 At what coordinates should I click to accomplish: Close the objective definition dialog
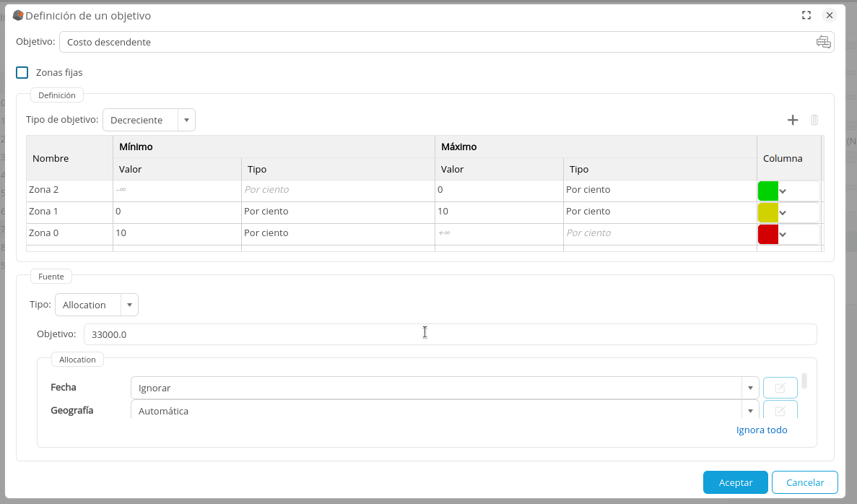click(830, 15)
